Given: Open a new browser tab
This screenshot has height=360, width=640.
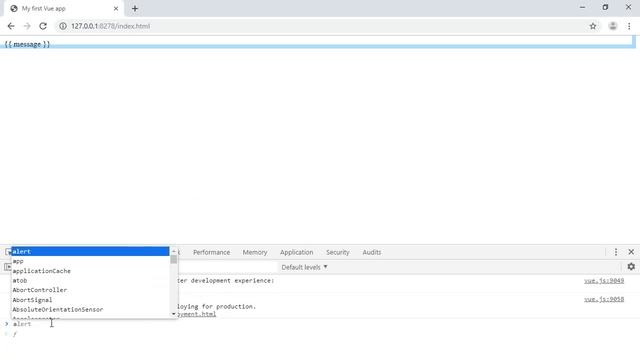Looking at the screenshot, I should (x=135, y=9).
